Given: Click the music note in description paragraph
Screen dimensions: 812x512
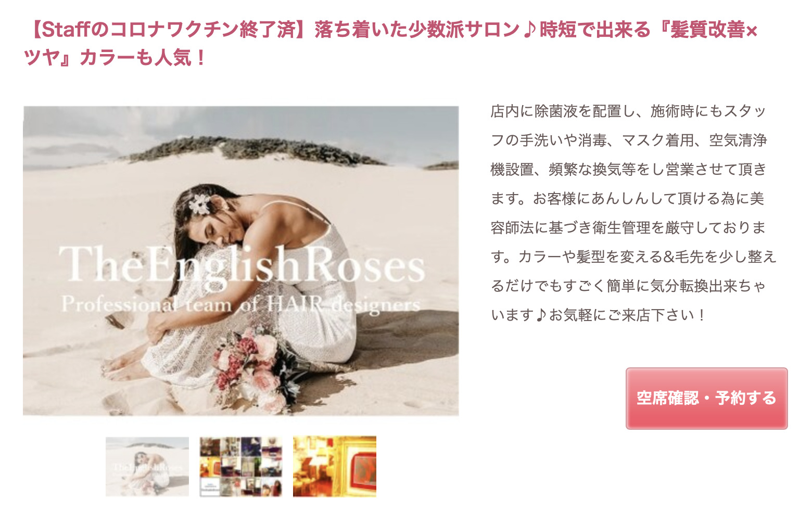Looking at the screenshot, I should click(541, 315).
